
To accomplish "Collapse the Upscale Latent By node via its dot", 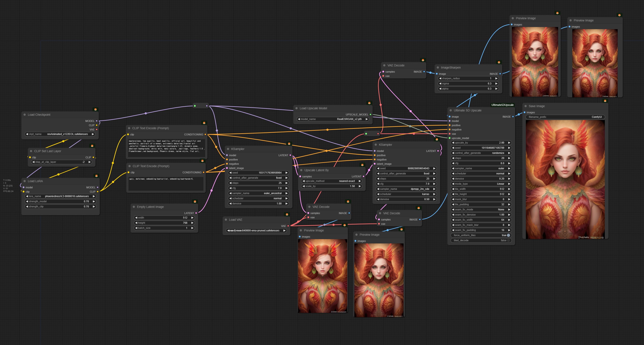I will point(301,170).
